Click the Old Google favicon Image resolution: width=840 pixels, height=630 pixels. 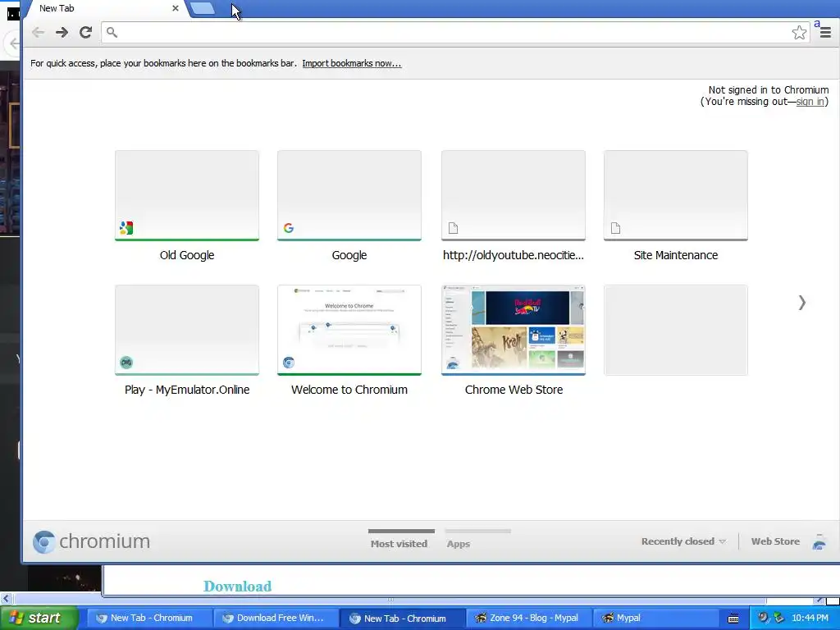click(126, 228)
